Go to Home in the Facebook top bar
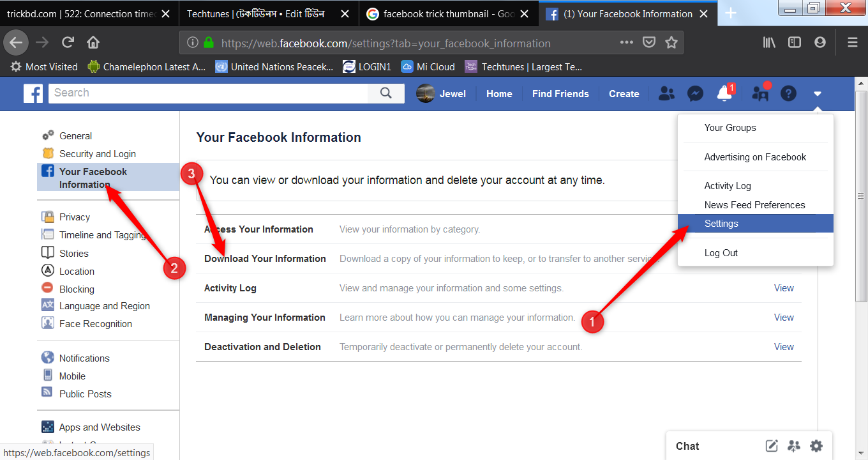 pyautogui.click(x=499, y=94)
